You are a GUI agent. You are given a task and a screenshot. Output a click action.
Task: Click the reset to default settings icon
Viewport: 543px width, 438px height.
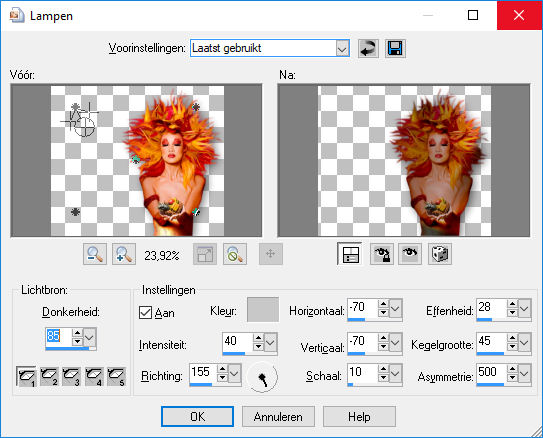368,48
